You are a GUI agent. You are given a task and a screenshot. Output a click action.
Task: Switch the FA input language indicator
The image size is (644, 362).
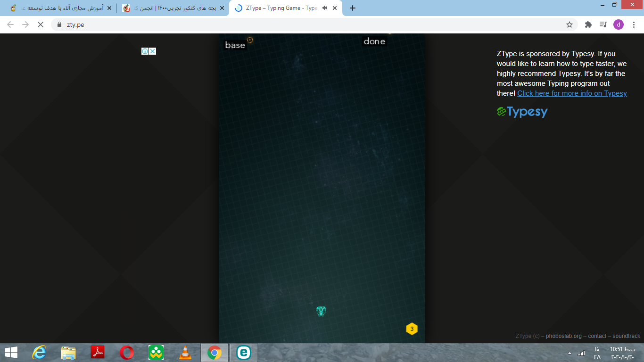tap(597, 353)
